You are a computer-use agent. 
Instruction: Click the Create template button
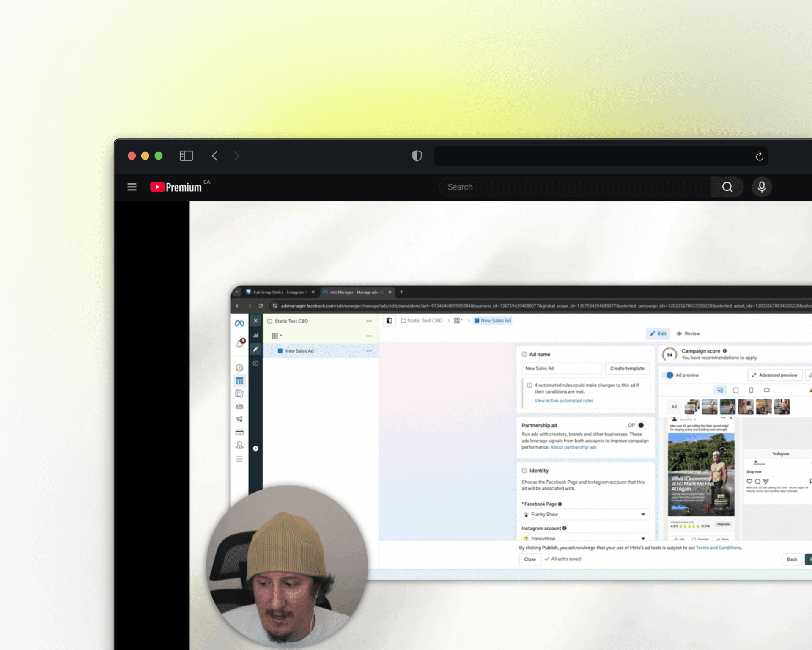point(627,368)
